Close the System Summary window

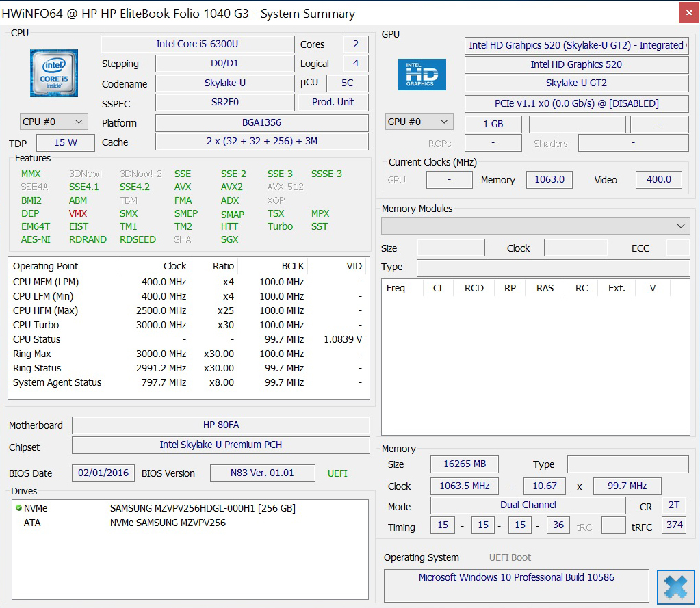[689, 13]
